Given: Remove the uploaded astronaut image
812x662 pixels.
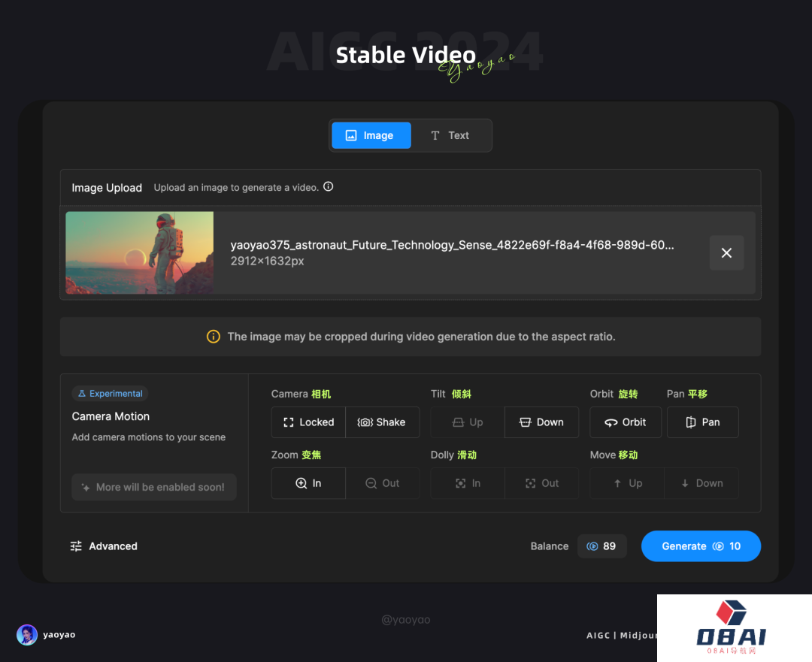Looking at the screenshot, I should point(726,252).
